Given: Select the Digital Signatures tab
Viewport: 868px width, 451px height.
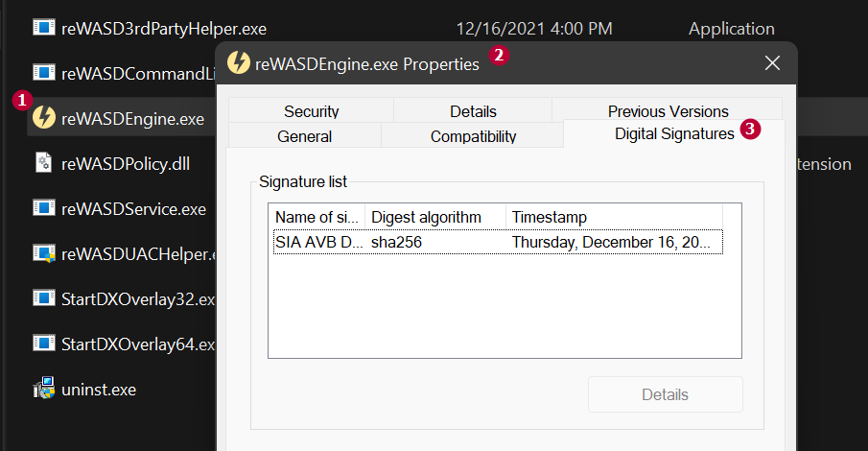Looking at the screenshot, I should (x=674, y=133).
